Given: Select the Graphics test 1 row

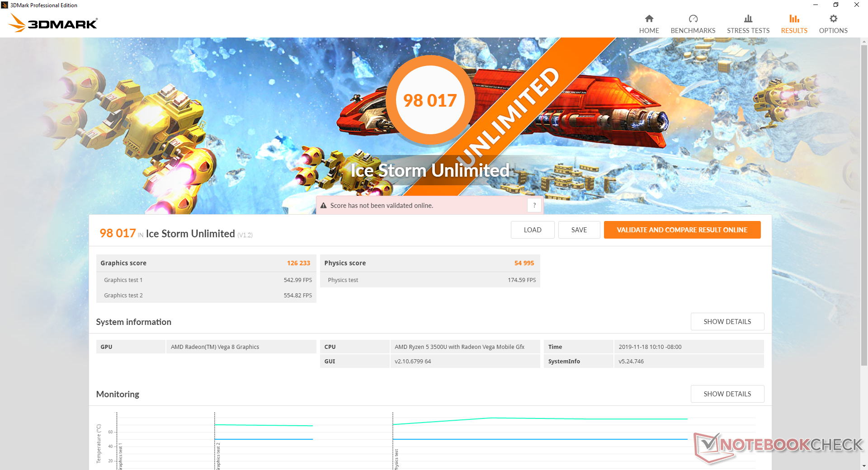Looking at the screenshot, I should (x=206, y=280).
